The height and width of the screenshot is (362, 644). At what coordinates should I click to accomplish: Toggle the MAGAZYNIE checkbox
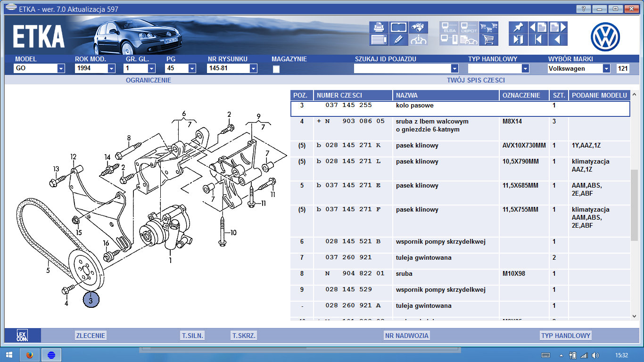click(x=276, y=69)
